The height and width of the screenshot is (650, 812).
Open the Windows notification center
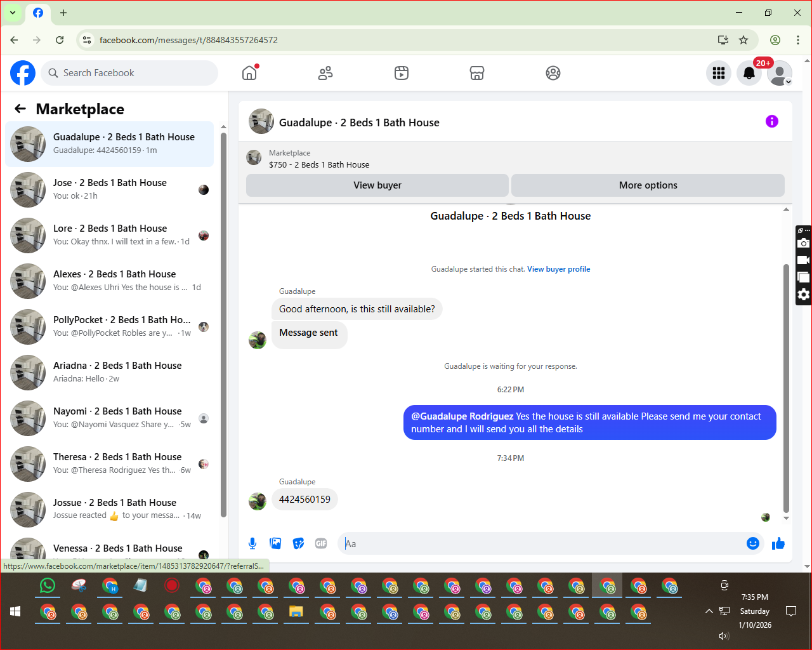pos(791,611)
